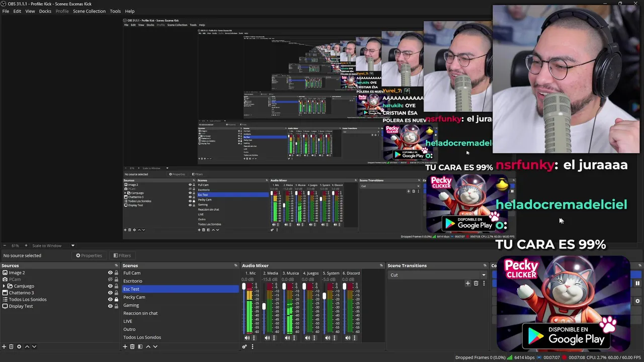Viewport: 644px width, 362px height.
Task: Move scene down in Scenes toolbar
Action: (x=155, y=346)
